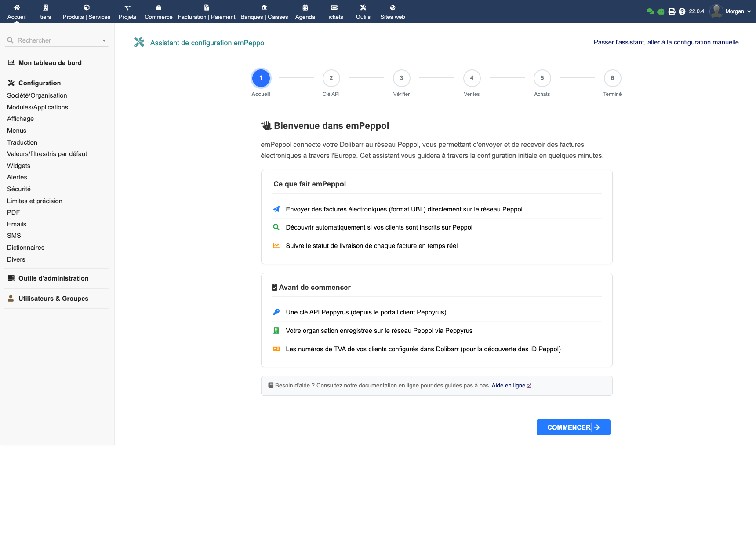Click the line about sending UBL invoices

click(x=404, y=209)
